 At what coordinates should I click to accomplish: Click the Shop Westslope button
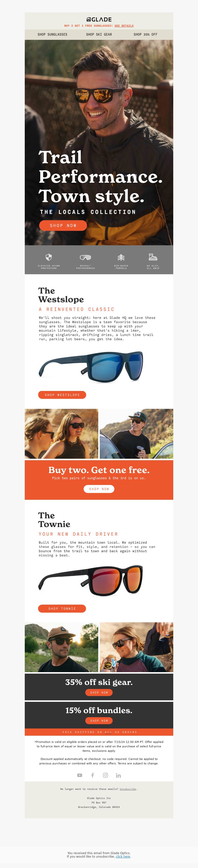pos(62,395)
